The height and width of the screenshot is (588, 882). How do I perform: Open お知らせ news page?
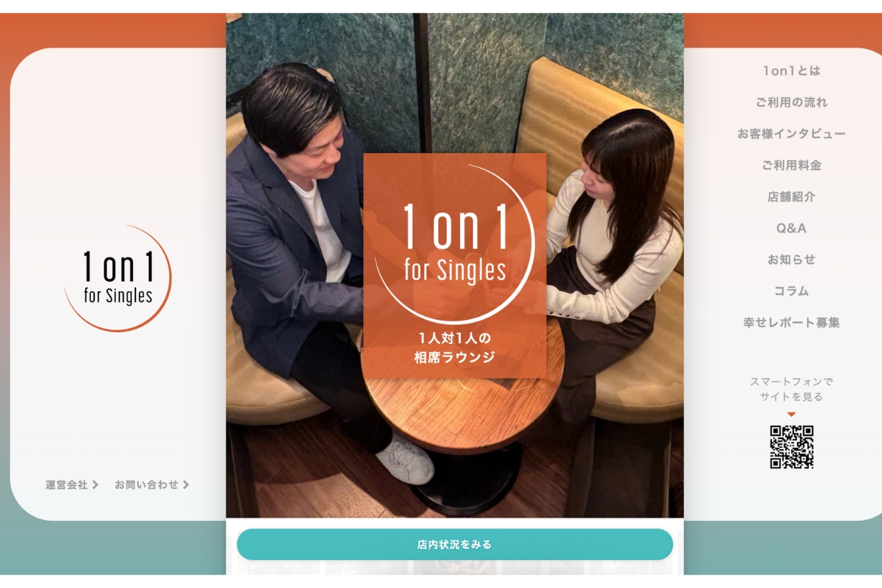pyautogui.click(x=792, y=259)
